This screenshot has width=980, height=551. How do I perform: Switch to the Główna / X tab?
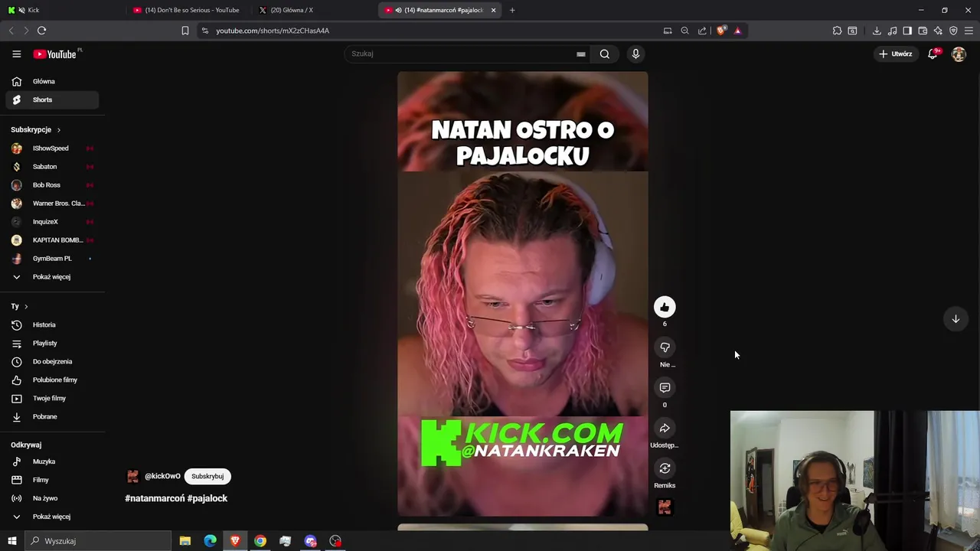(x=314, y=10)
